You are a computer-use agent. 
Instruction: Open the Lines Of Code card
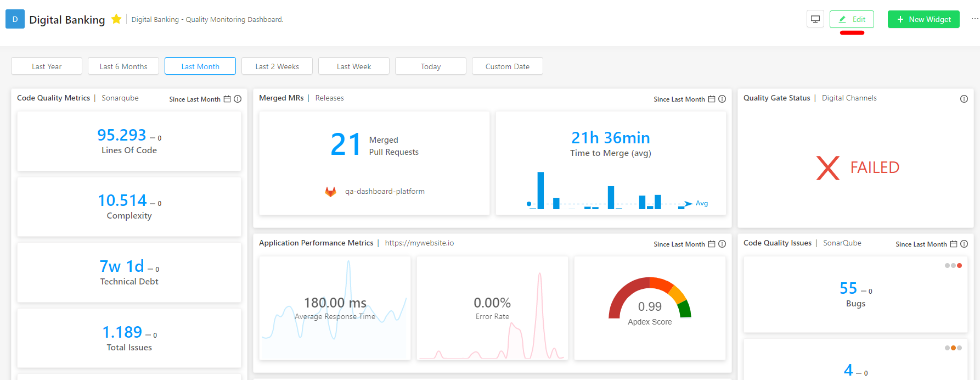coord(129,141)
